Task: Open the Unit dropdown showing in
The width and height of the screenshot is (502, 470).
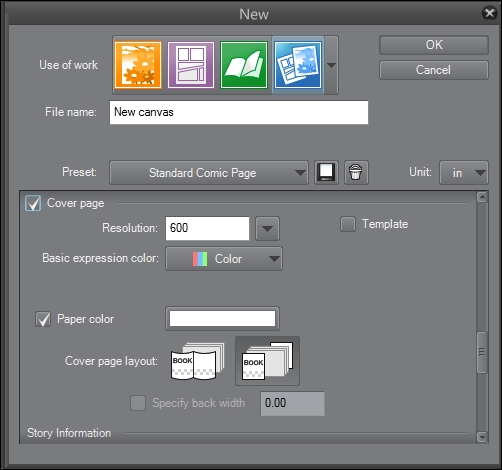Action: 464,173
